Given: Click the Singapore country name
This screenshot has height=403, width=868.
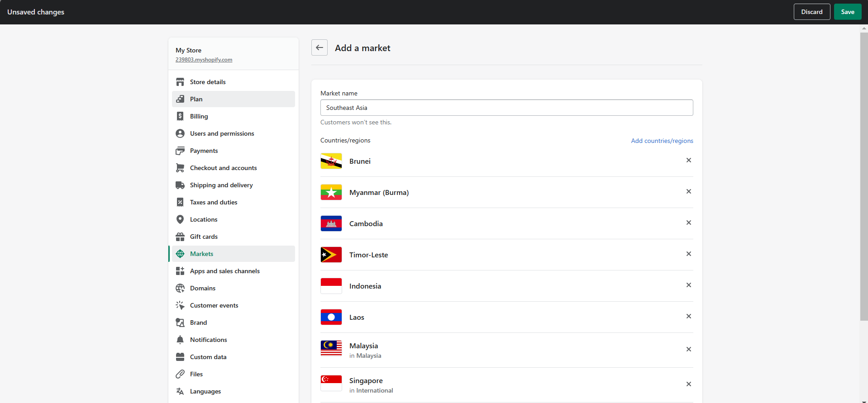Looking at the screenshot, I should coord(366,380).
